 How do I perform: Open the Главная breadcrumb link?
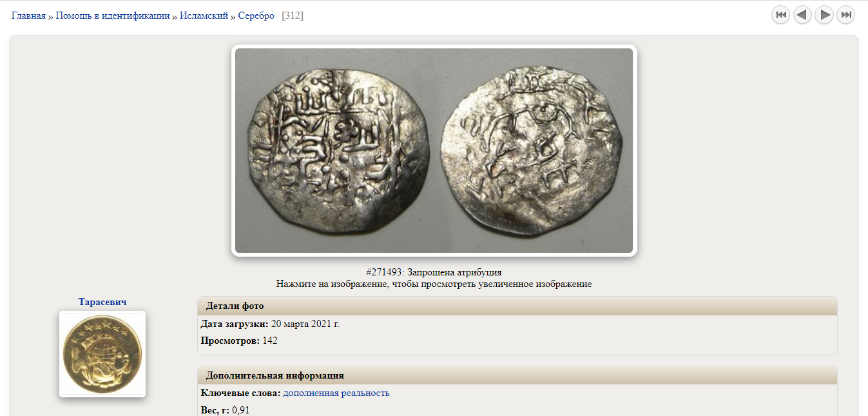click(28, 15)
